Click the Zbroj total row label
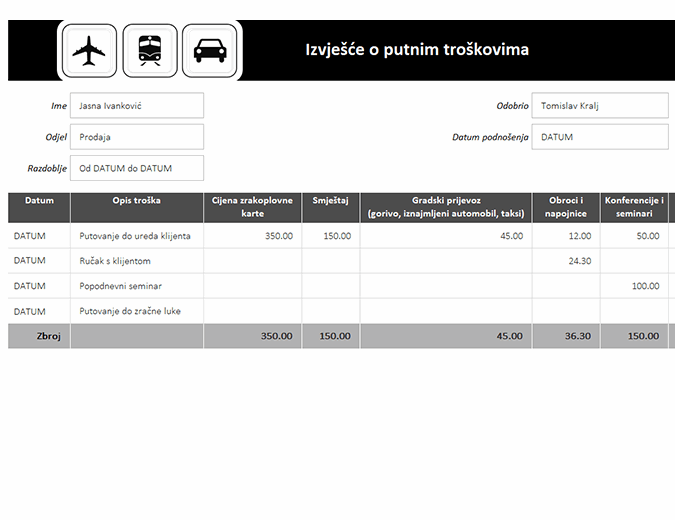 pos(39,337)
